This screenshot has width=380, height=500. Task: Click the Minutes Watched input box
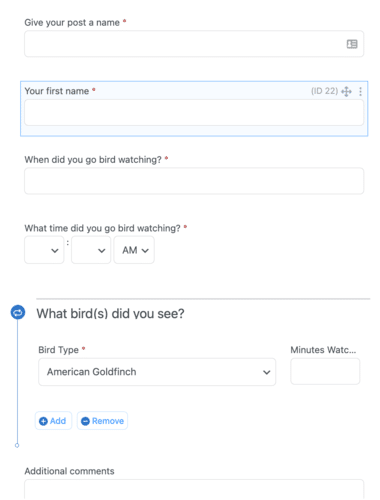(x=325, y=371)
